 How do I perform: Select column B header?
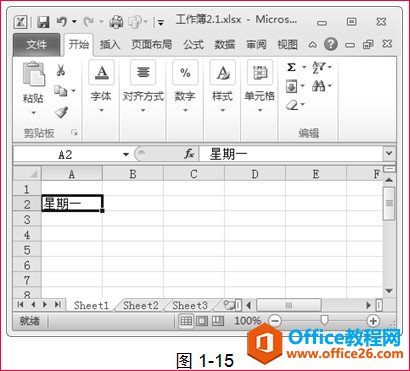pos(133,174)
